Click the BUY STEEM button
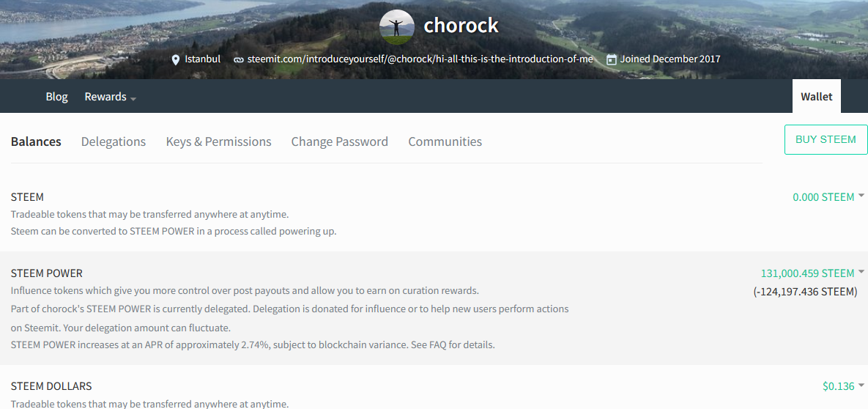The height and width of the screenshot is (409, 868). 826,140
